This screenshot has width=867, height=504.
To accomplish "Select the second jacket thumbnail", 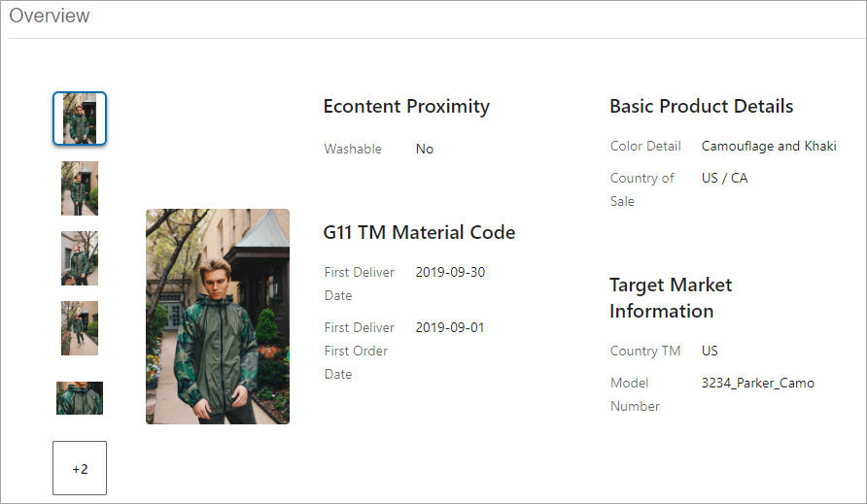I will click(80, 188).
